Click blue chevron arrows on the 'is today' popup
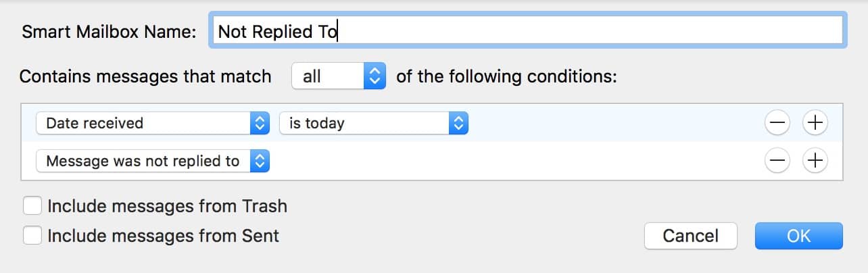 pyautogui.click(x=458, y=123)
